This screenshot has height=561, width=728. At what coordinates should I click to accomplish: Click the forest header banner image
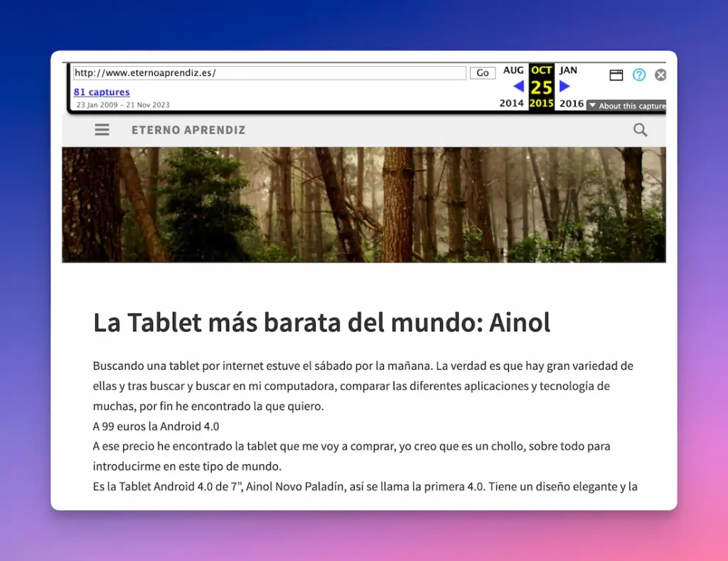click(364, 205)
